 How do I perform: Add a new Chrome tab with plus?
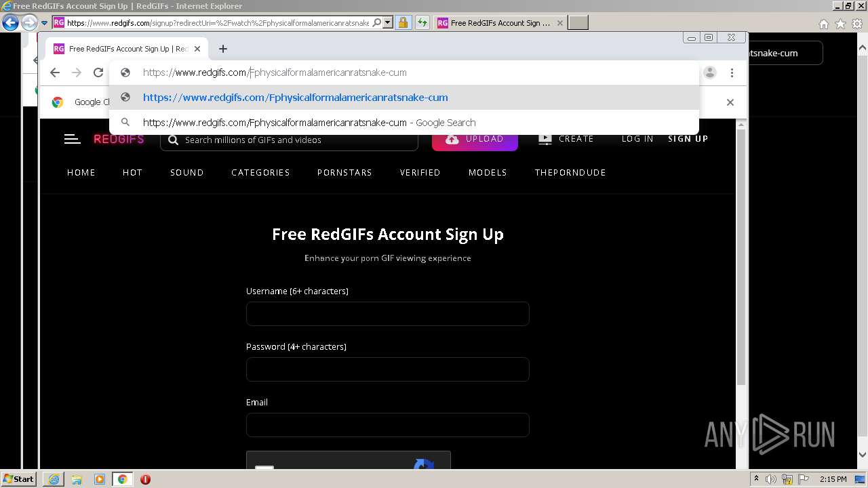pos(223,49)
